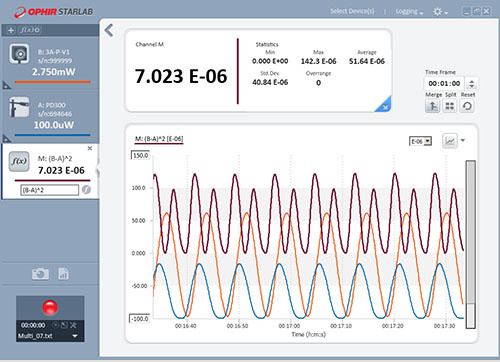
Task: Click the graph vertical scrollbar
Action: coord(470,244)
